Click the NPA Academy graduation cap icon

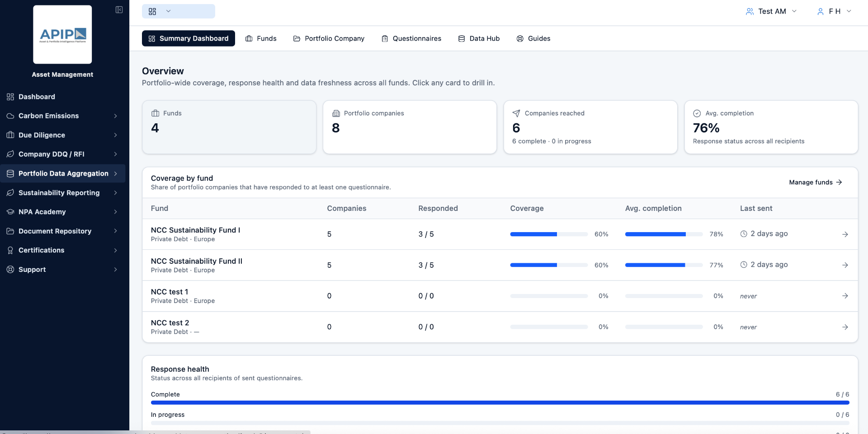10,212
